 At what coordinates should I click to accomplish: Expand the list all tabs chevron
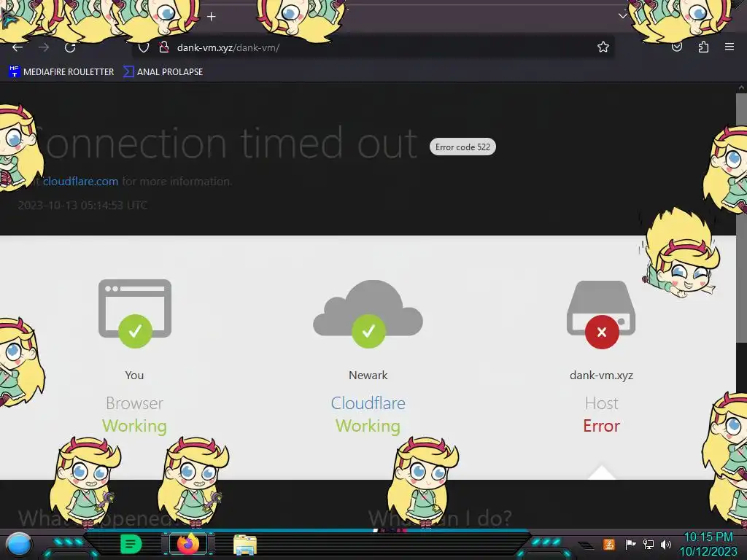[x=622, y=16]
